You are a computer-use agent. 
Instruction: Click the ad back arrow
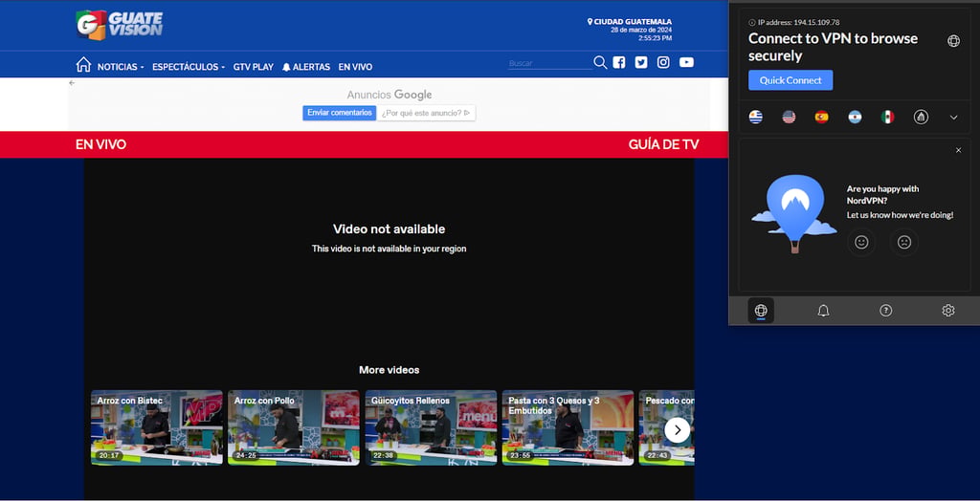[72, 82]
